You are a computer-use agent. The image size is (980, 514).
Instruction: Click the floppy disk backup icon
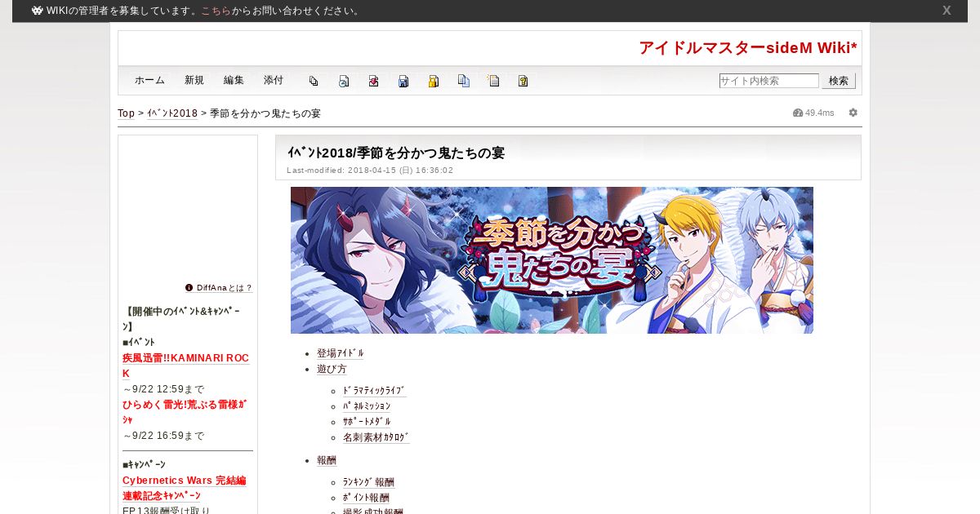pyautogui.click(x=403, y=81)
